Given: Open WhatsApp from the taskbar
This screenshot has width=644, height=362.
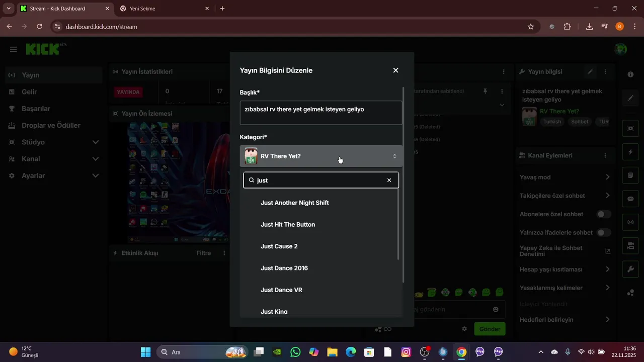Looking at the screenshot, I should tap(295, 352).
